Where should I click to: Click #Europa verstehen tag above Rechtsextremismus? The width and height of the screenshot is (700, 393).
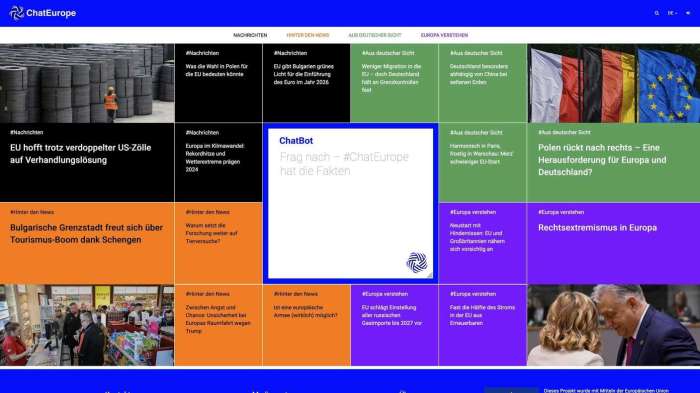pyautogui.click(x=561, y=212)
